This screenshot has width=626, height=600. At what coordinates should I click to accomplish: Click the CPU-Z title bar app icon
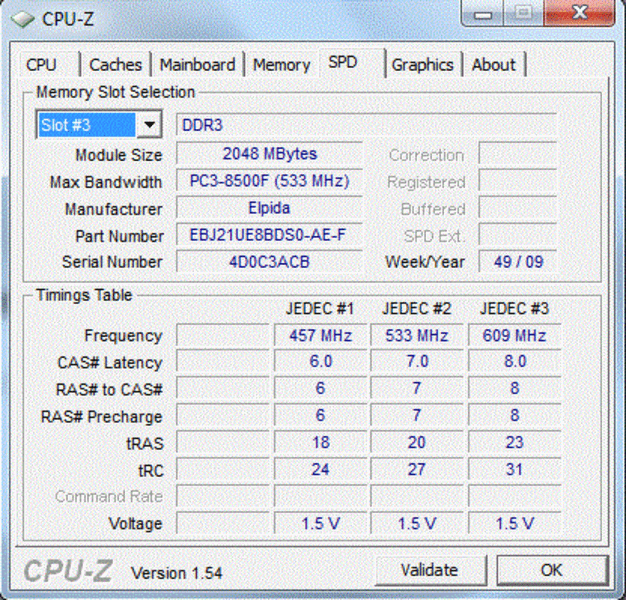point(22,19)
